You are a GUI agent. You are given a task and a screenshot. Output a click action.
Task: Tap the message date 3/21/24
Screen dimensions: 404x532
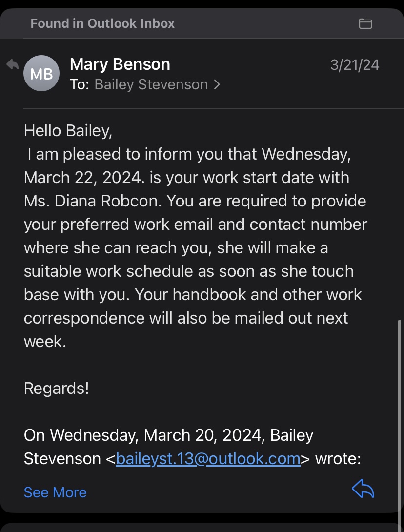pyautogui.click(x=354, y=65)
